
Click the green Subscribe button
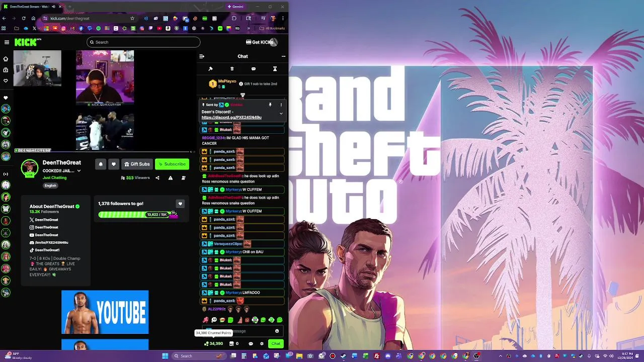click(172, 164)
